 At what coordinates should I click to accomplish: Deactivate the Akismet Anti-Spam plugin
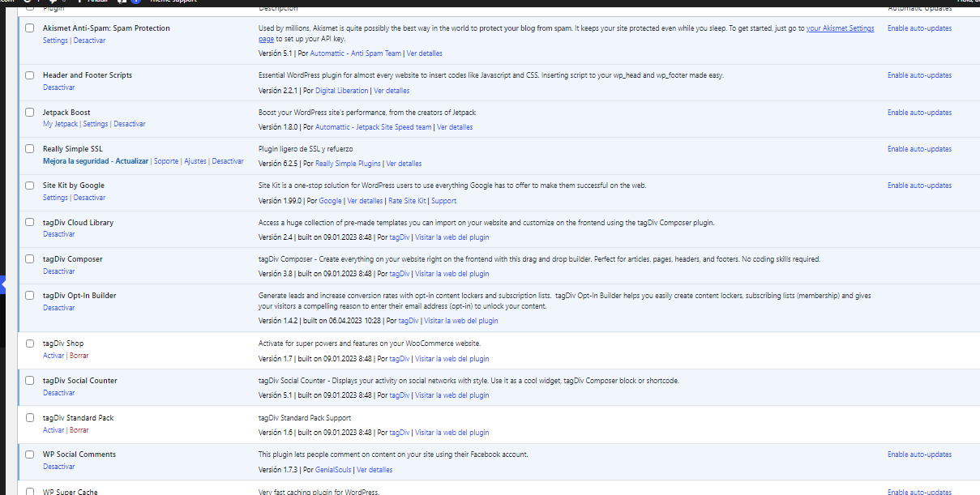pyautogui.click(x=89, y=40)
